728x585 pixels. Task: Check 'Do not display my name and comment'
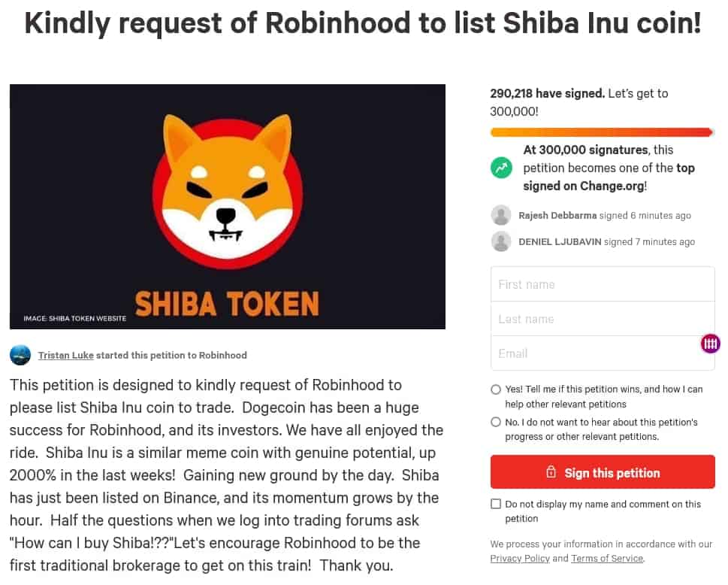(x=495, y=504)
